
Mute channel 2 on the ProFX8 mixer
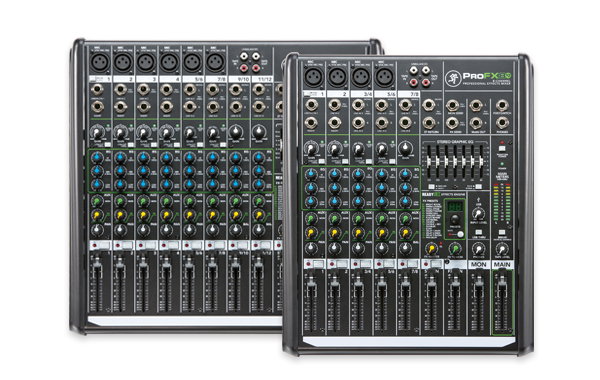coord(341,264)
